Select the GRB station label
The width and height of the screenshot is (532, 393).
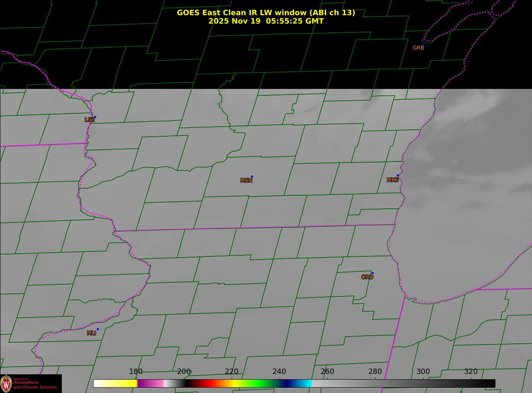coord(418,48)
